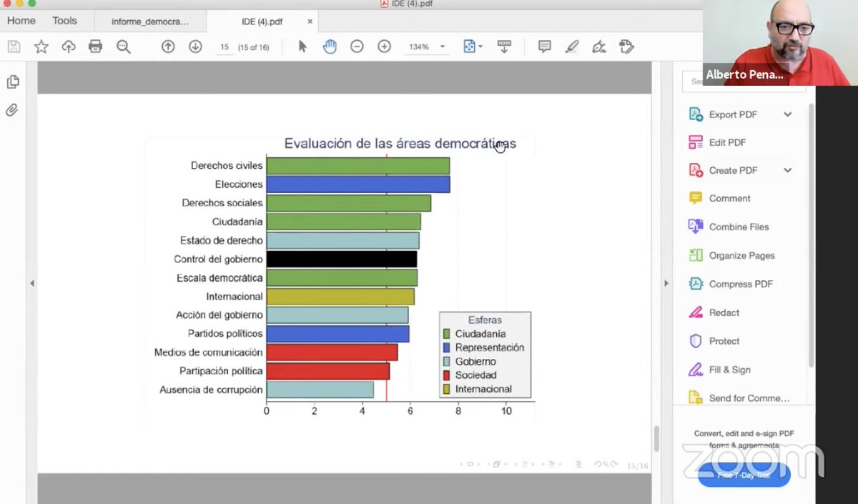The width and height of the screenshot is (858, 504).
Task: Close the IDE (4).pdf tab
Action: click(x=310, y=21)
